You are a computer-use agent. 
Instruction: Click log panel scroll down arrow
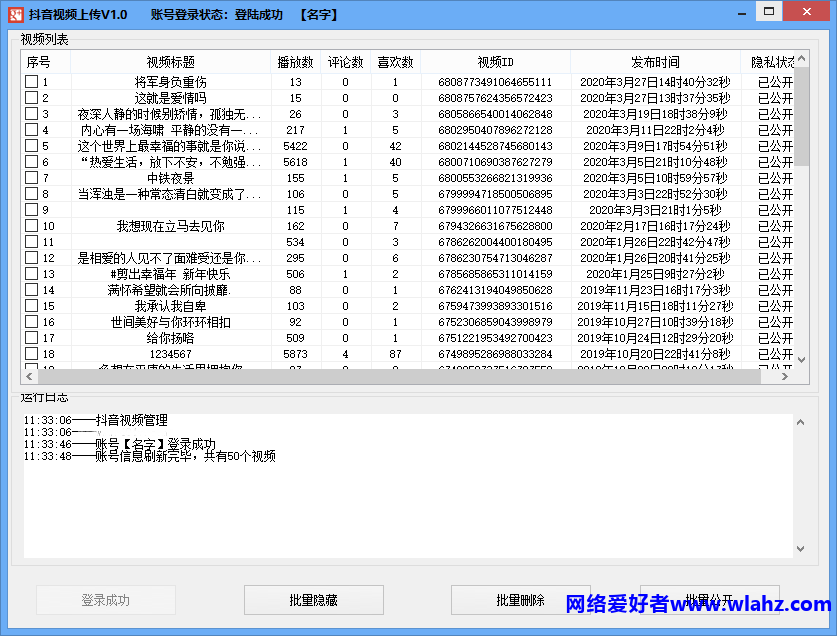point(800,548)
